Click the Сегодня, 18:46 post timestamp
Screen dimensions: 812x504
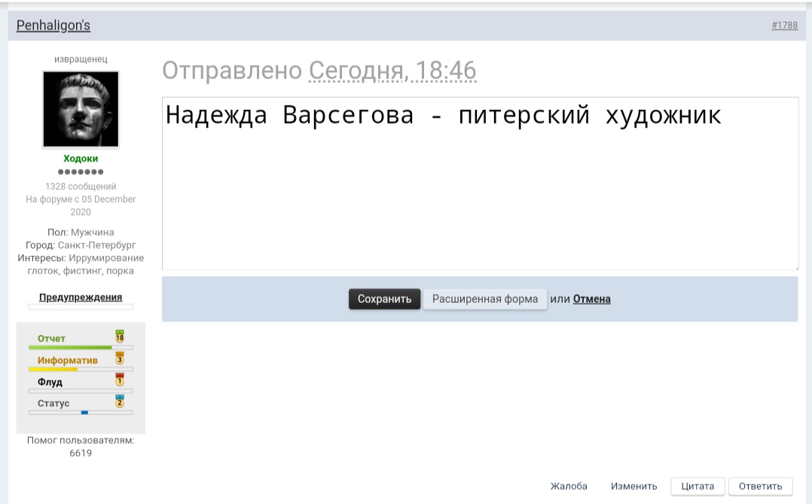coord(392,72)
